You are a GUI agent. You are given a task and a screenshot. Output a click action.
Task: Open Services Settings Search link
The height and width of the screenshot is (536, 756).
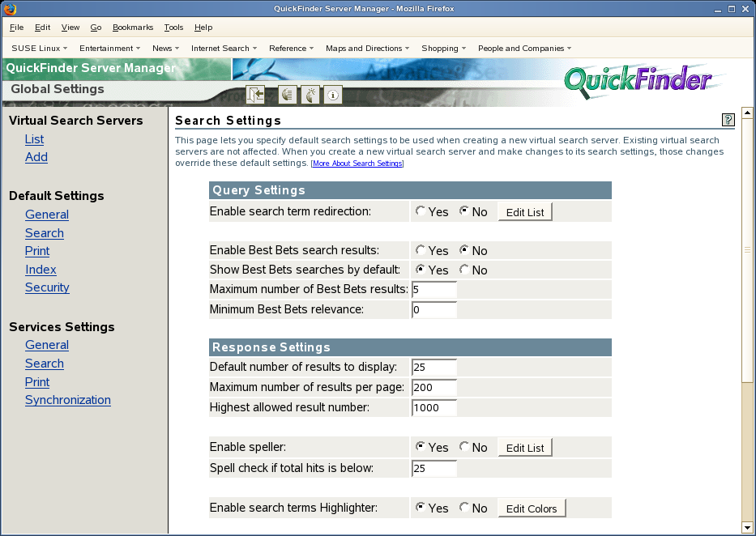45,364
